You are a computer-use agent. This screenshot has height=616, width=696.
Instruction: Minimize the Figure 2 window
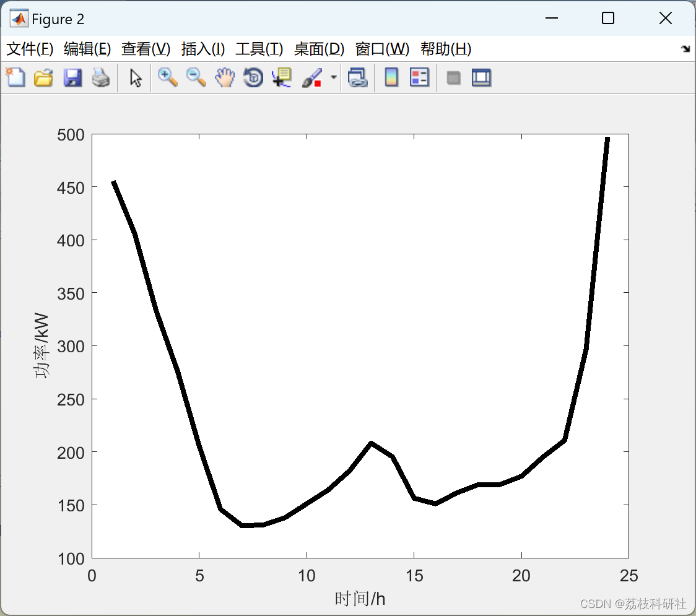(552, 18)
